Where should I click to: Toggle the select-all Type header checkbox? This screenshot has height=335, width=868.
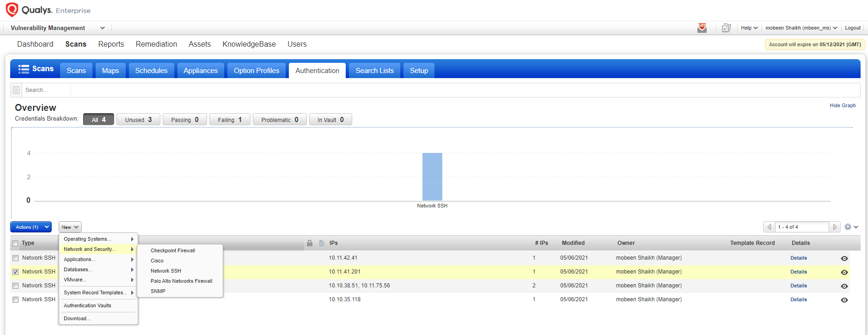[15, 244]
